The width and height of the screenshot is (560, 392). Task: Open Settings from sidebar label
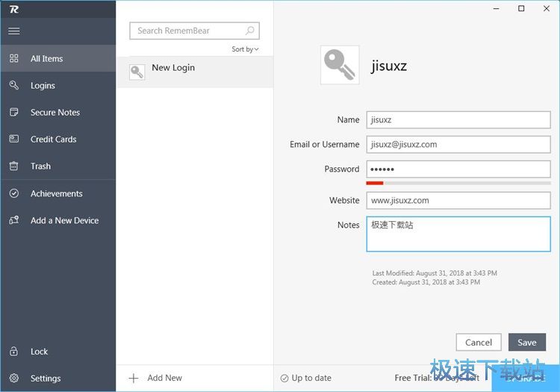click(46, 378)
